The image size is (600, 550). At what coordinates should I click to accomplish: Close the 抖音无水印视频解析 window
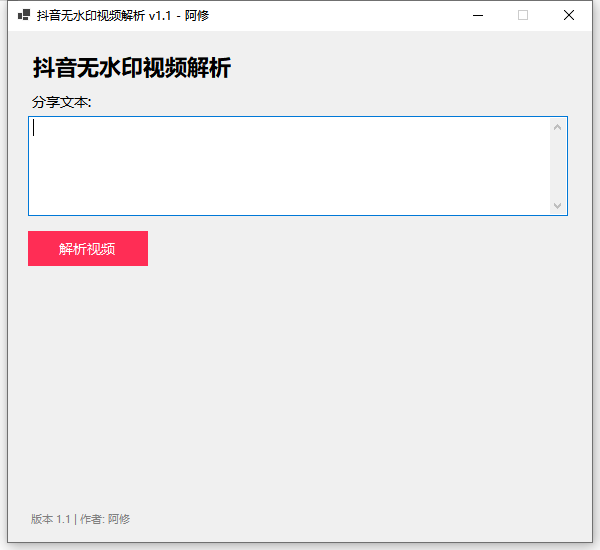[569, 15]
